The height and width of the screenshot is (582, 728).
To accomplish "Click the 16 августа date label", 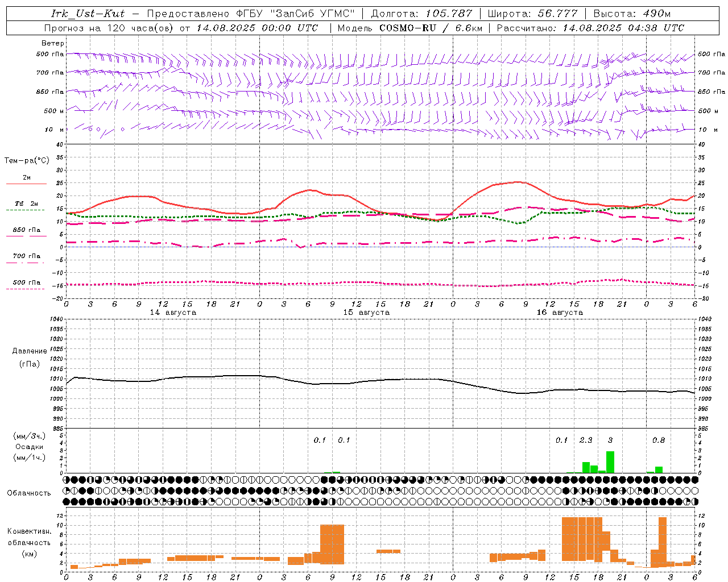I will (x=560, y=313).
